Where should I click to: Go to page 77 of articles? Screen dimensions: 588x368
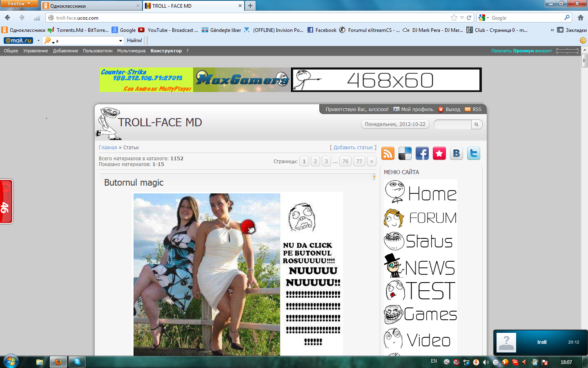tap(359, 161)
